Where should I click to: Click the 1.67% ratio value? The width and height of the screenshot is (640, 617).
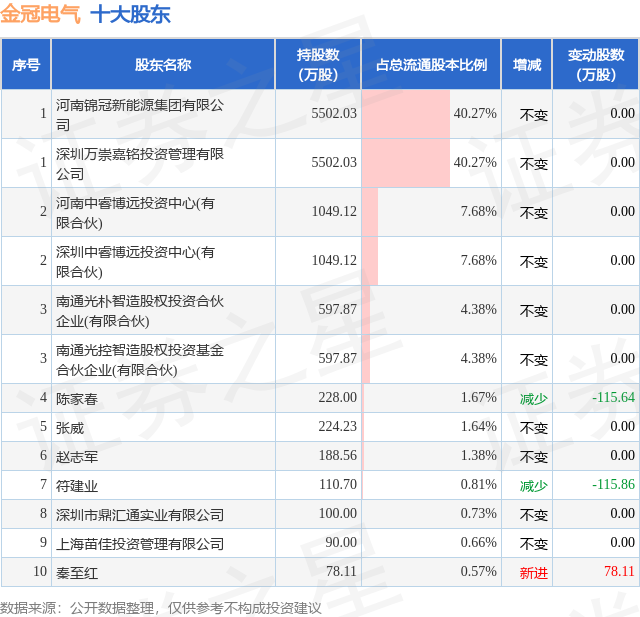tap(478, 397)
